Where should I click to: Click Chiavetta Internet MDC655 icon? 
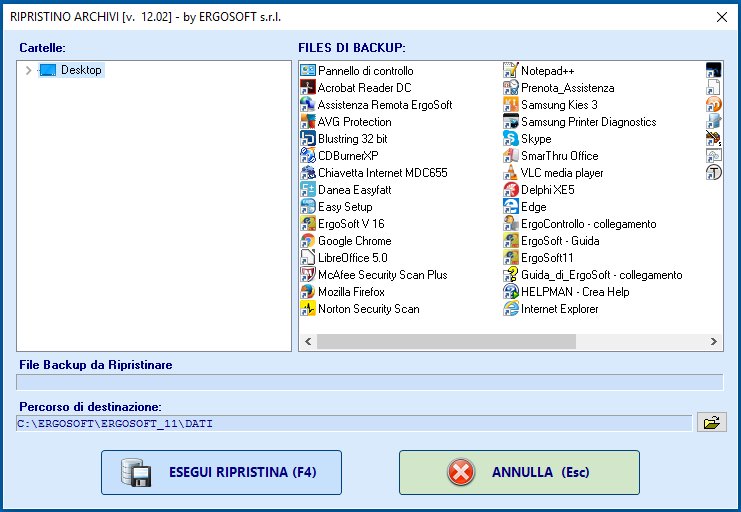click(x=308, y=173)
